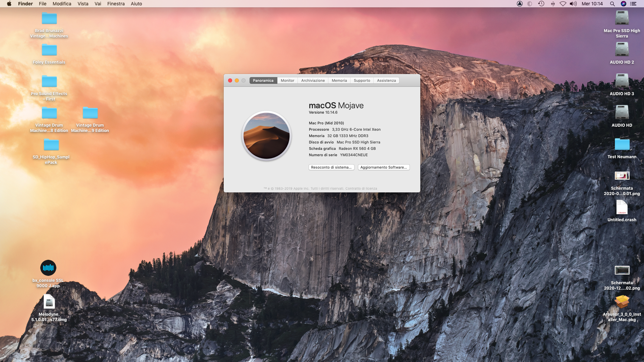Select the AUDIO HD drive icon
The image size is (644, 362).
click(622, 113)
